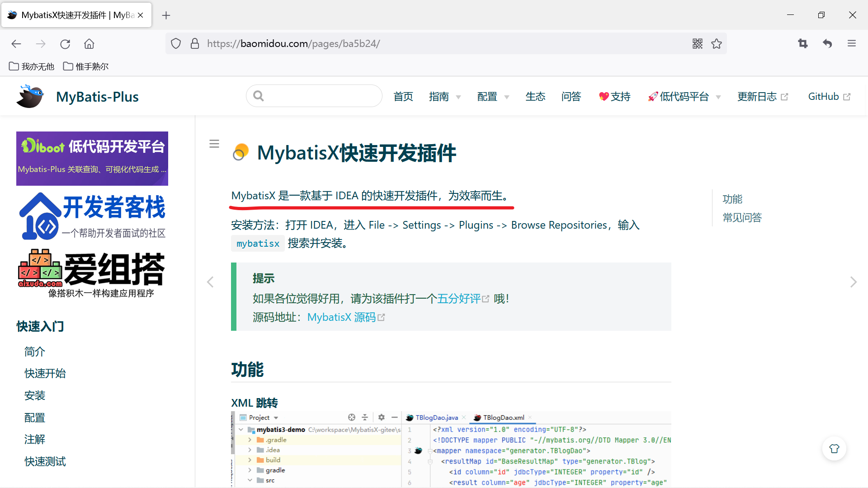Click the Diboot 低代码开发平台 banner

pos(92,158)
